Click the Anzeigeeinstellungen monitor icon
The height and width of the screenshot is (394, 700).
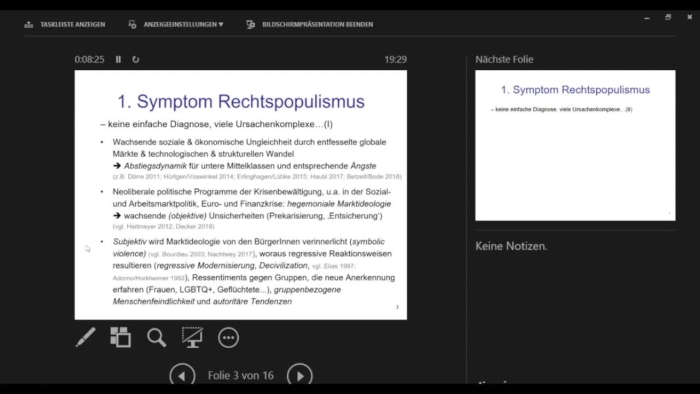click(x=132, y=25)
